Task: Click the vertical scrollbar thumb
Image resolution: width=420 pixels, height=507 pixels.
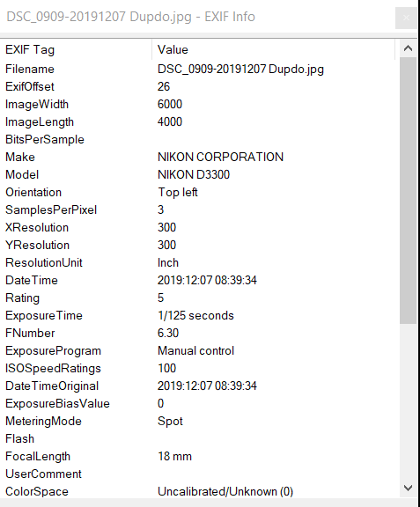Action: click(x=408, y=190)
